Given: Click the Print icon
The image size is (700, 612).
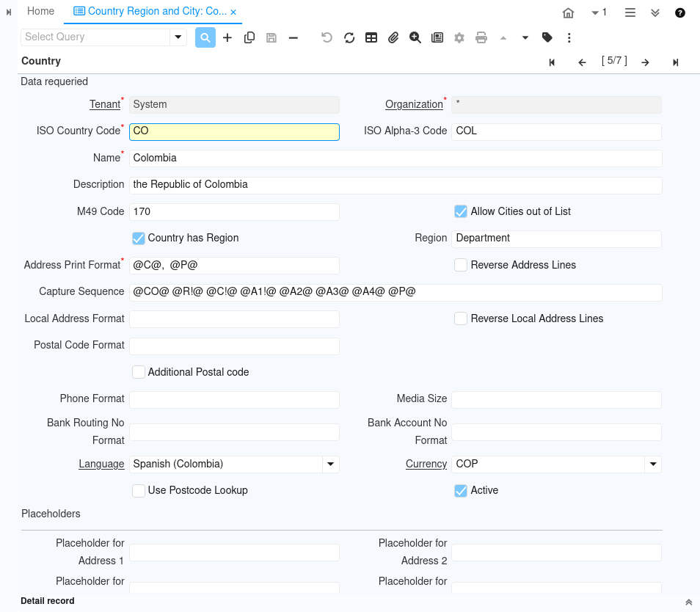Looking at the screenshot, I should (x=481, y=37).
